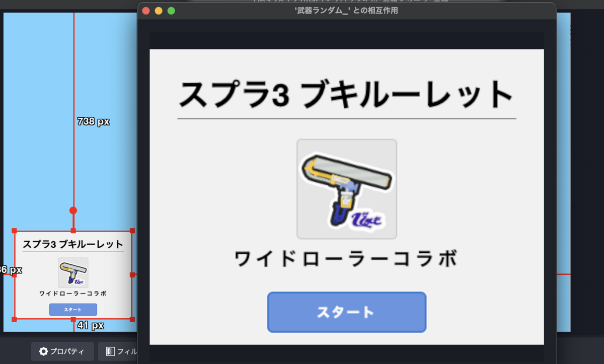
Task: Minimize the interaction window with the yellow button
Action: [159, 11]
